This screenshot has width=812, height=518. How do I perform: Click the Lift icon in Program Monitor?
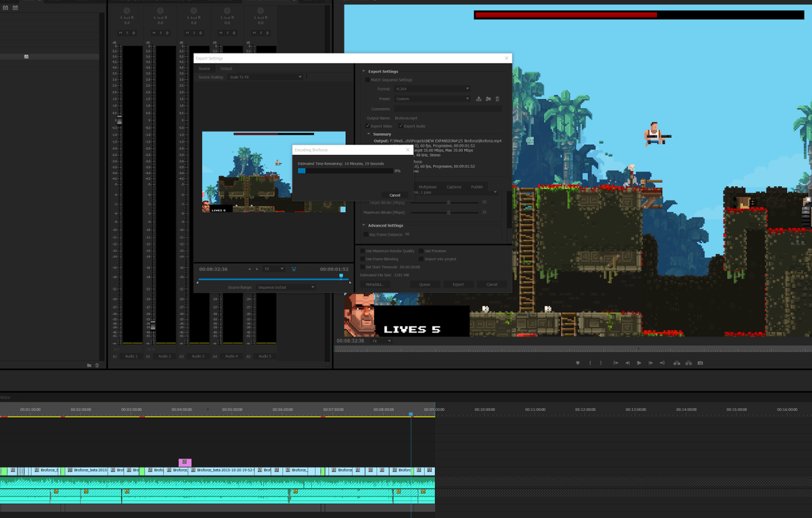click(676, 363)
